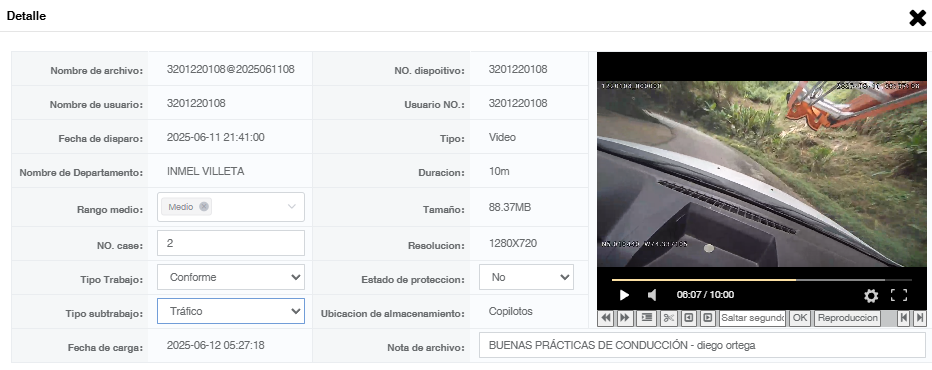Screen dimensions: 932x370
Task: Click the Fecha de disparo value 2025-06-11 21:41:00
Action: pyautogui.click(x=216, y=137)
